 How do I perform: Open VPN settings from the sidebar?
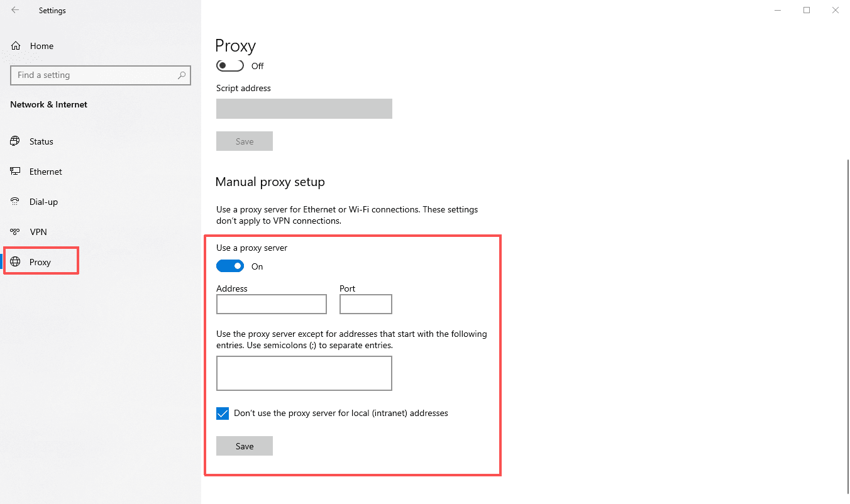[38, 231]
